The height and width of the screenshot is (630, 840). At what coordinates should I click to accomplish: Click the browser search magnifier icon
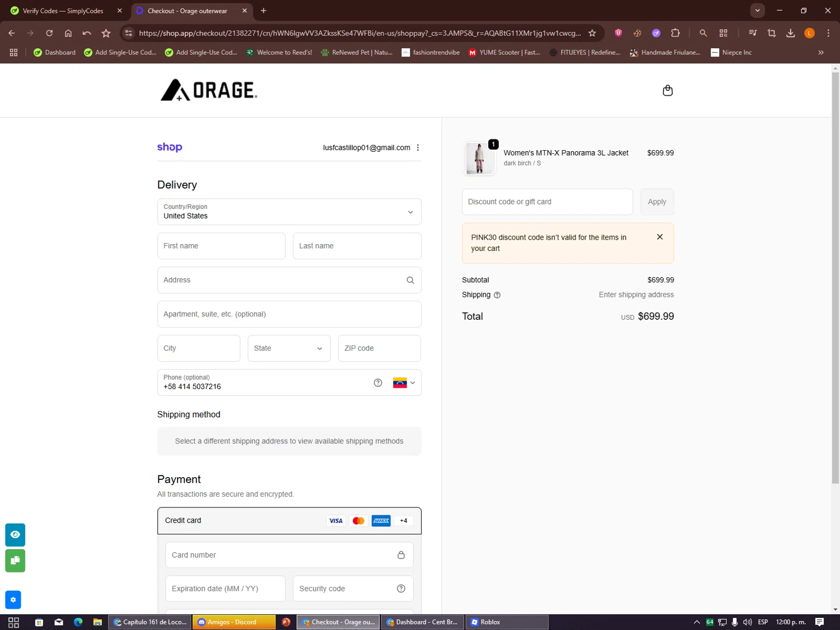click(703, 33)
